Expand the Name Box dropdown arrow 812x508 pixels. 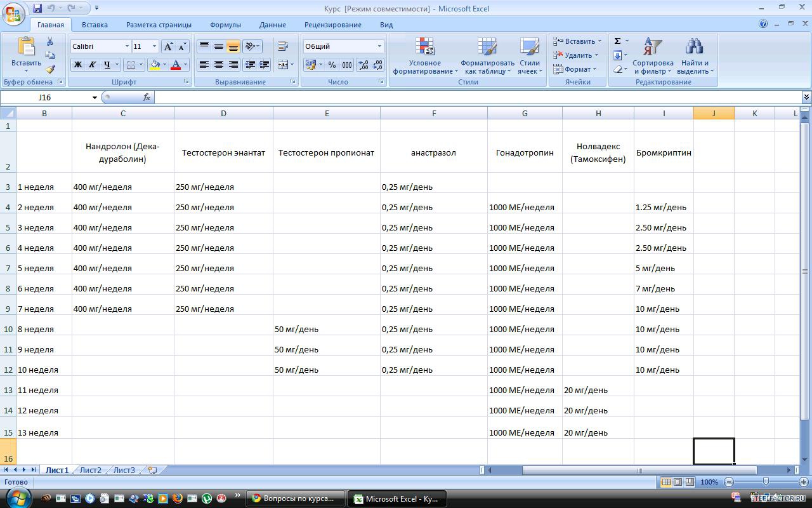click(x=95, y=97)
